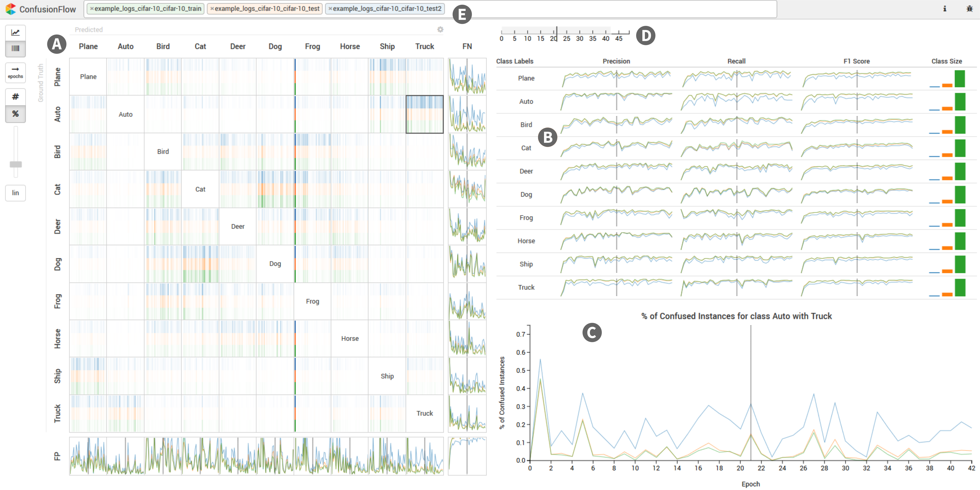This screenshot has width=980, height=490.
Task: Click the vertical scaling slider handle
Action: 16,164
